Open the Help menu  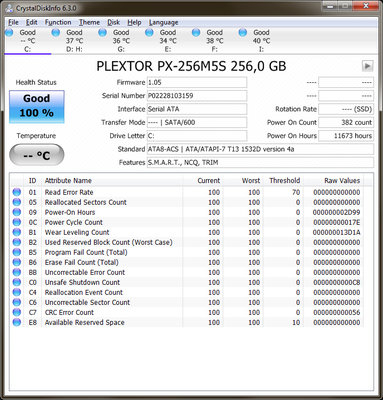[134, 22]
